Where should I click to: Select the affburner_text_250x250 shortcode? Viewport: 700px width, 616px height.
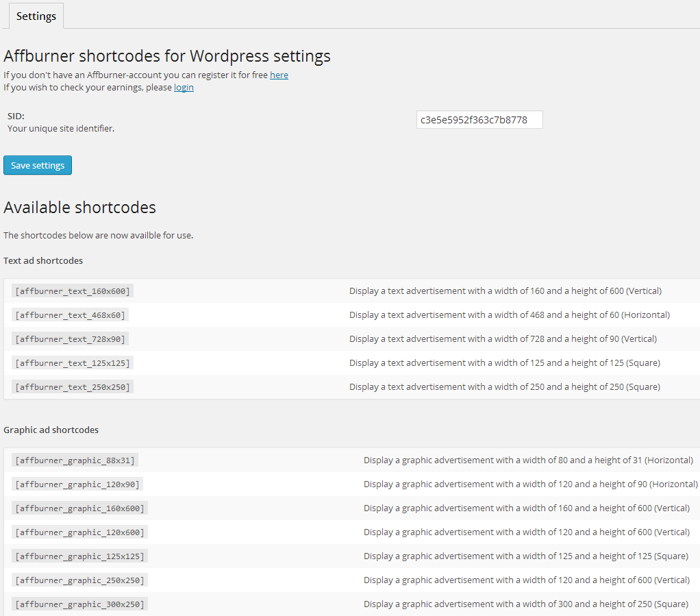[73, 387]
